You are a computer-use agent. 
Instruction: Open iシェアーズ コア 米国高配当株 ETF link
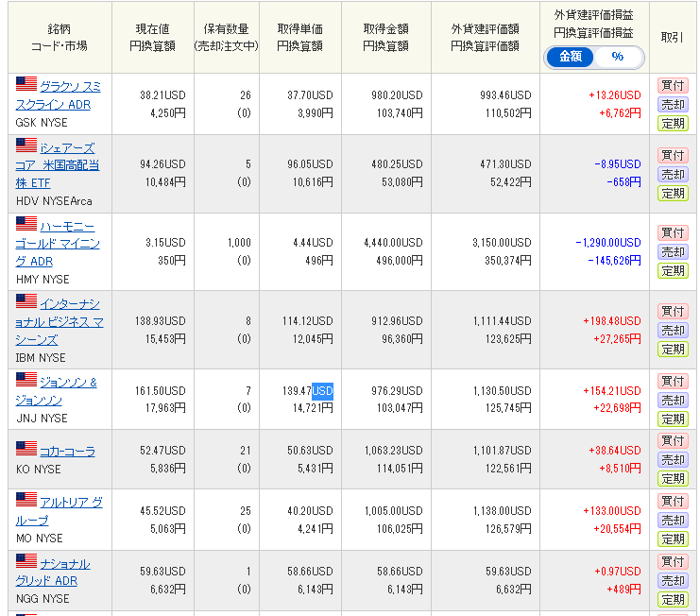(x=57, y=165)
